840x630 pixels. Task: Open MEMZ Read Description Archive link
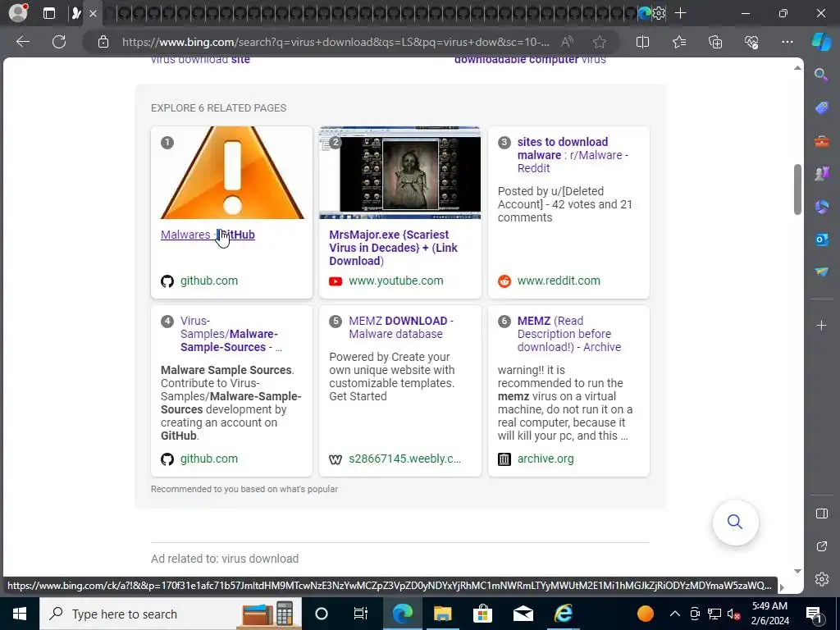tap(569, 334)
